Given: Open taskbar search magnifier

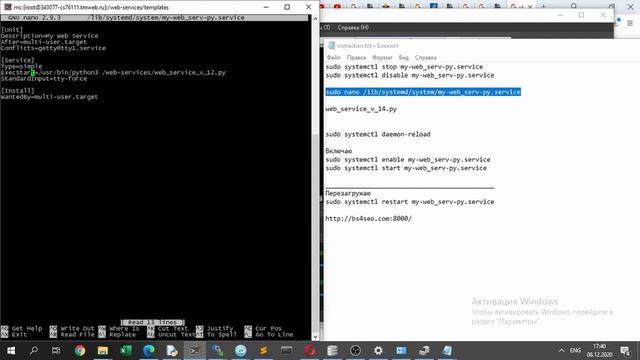Looking at the screenshot, I should click(x=34, y=350).
